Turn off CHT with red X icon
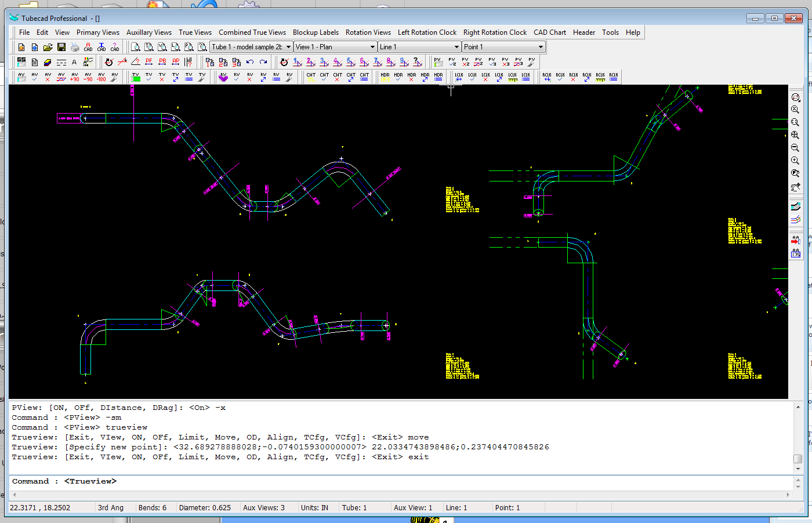Screen dimensions: 812x523 338,77
